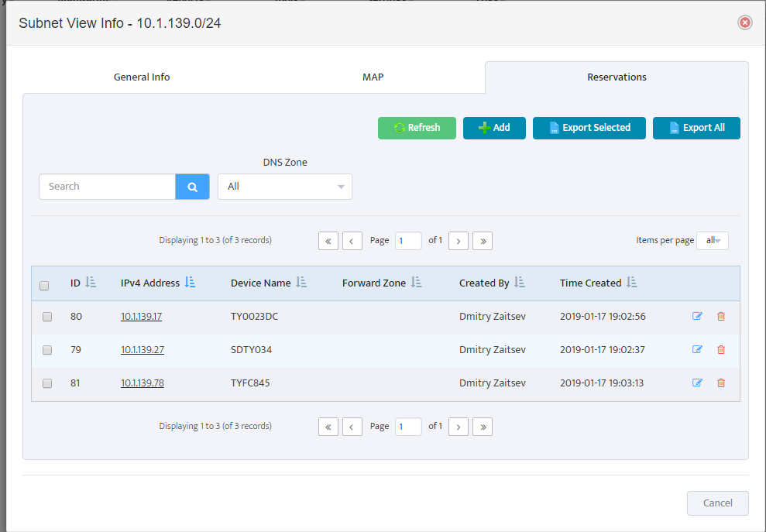
Task: Sort table by ID column icon
Action: click(91, 283)
